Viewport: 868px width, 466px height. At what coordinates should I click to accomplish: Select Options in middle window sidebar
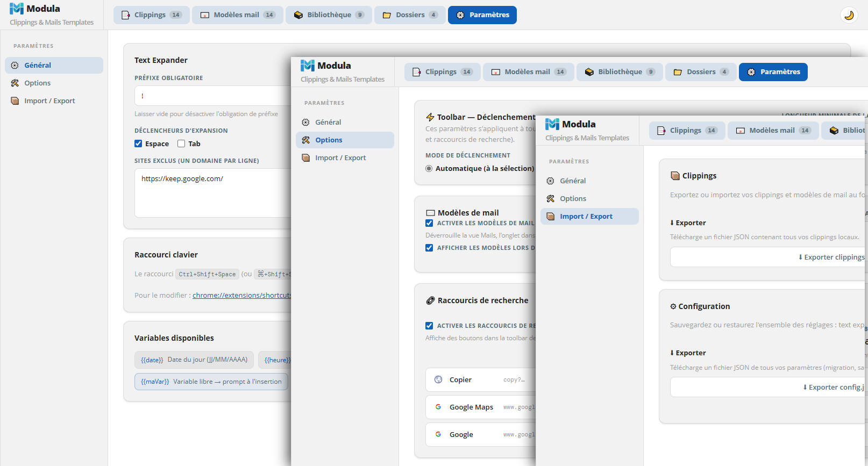click(x=345, y=140)
